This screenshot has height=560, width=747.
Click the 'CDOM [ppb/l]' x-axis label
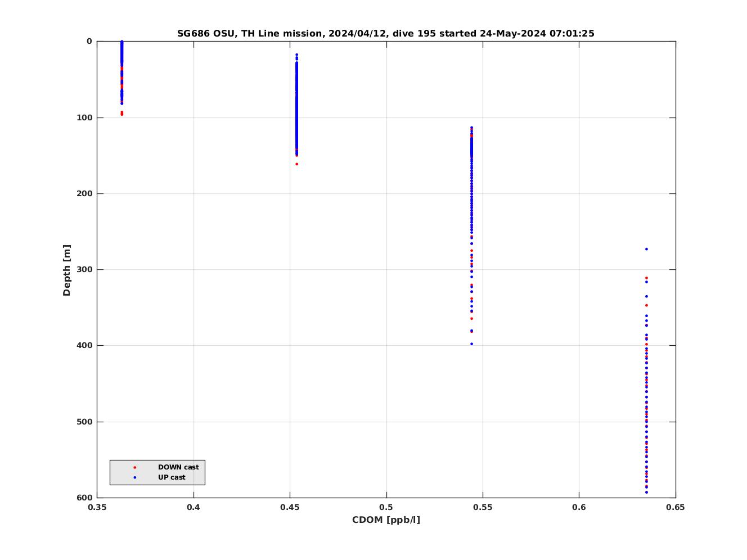(386, 520)
